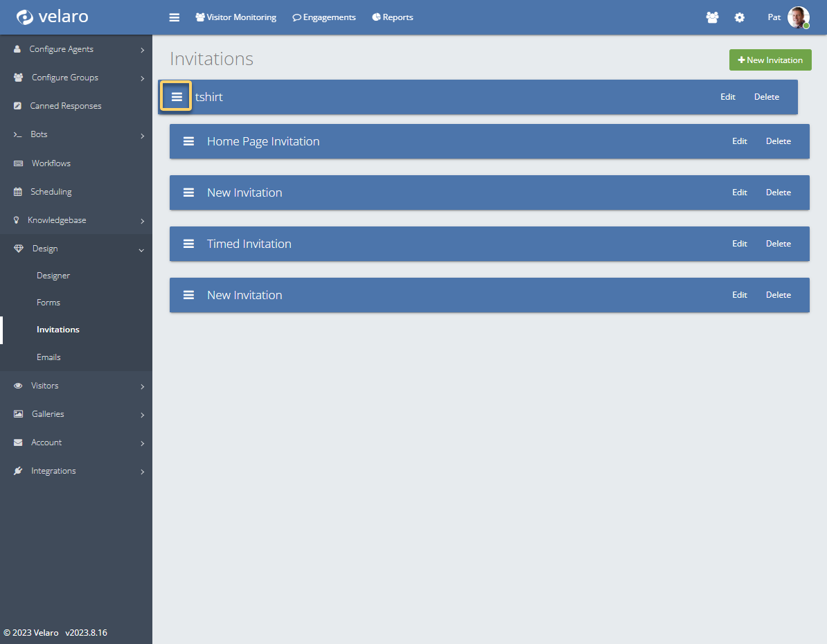Viewport: 827px width, 644px height.
Task: Click the New Invitation button
Action: coord(770,60)
